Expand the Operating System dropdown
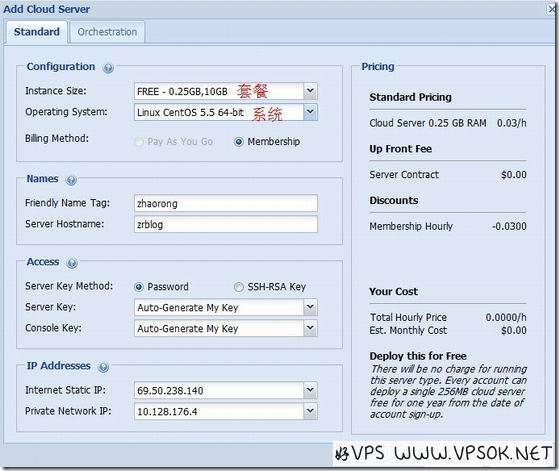Image resolution: width=559 pixels, height=471 pixels. [x=310, y=112]
